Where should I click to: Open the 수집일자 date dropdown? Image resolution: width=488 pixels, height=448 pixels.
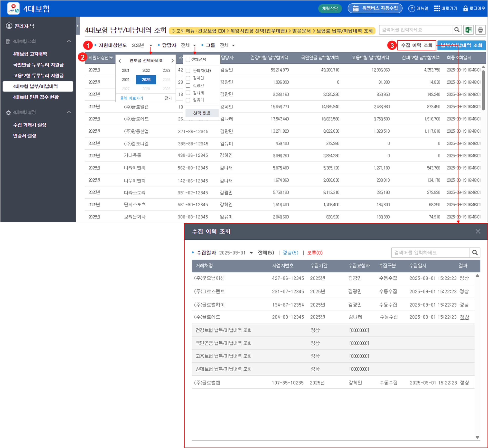(x=251, y=253)
